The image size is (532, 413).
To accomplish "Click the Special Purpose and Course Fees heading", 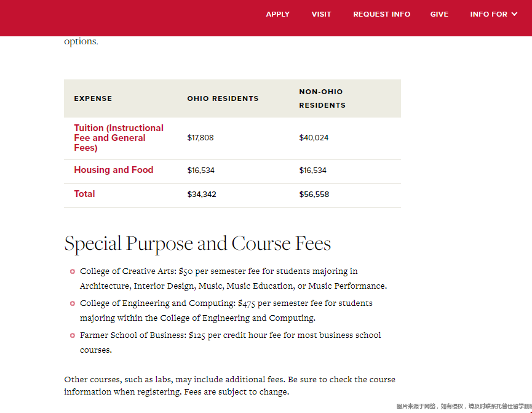I will [197, 244].
